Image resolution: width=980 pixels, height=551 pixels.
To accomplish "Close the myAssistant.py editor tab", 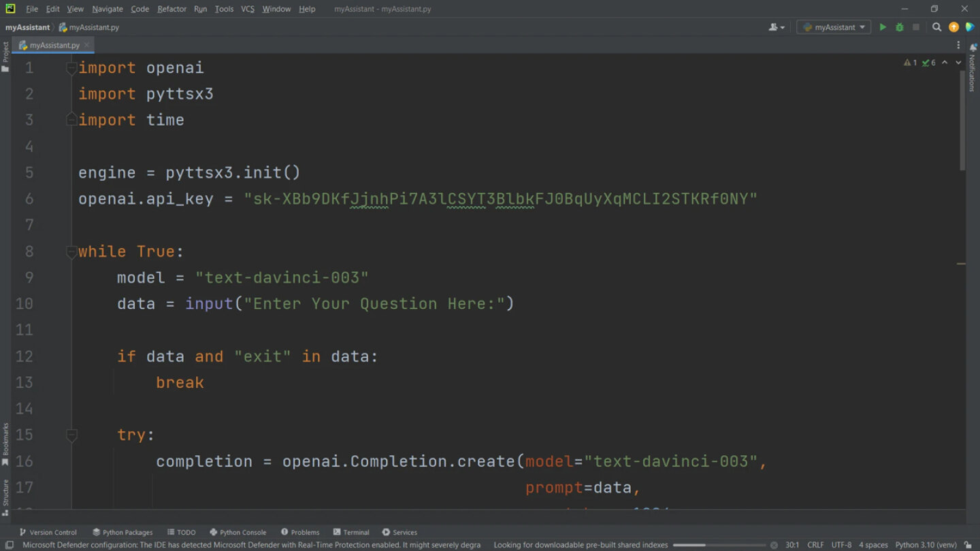I will (86, 45).
